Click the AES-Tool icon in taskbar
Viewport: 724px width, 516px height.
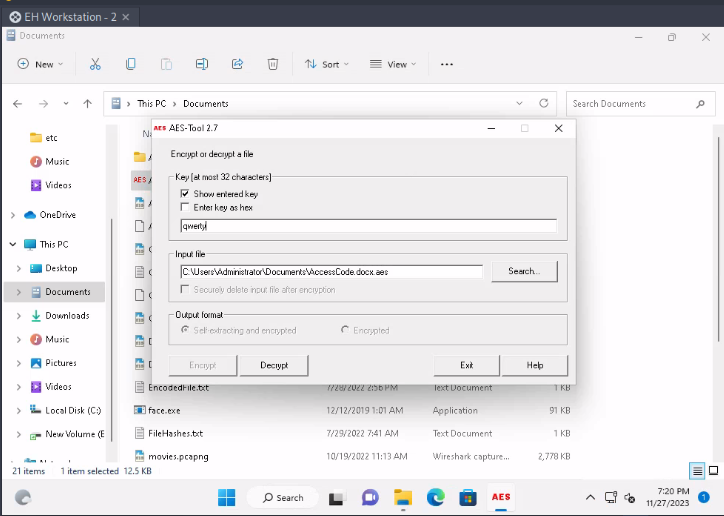(x=500, y=497)
